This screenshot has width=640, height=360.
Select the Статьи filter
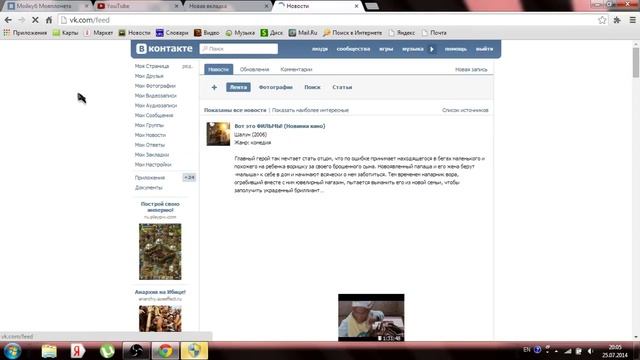[x=342, y=87]
